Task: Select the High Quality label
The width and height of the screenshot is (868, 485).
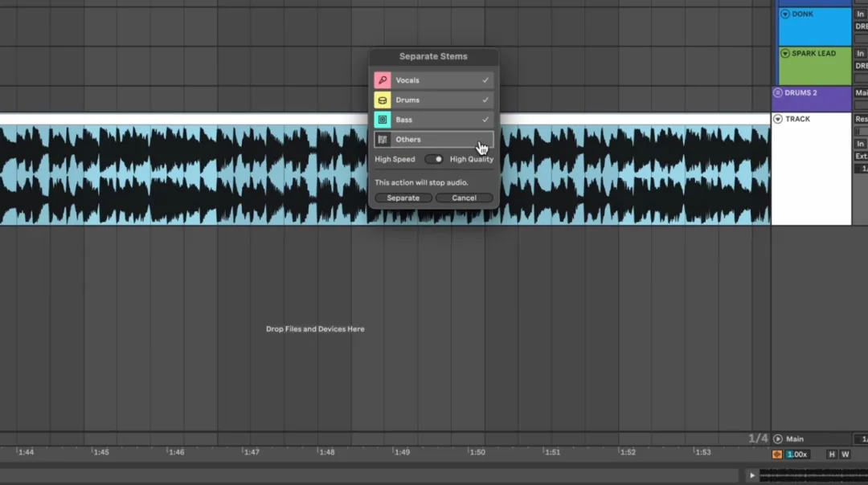Action: click(x=472, y=159)
